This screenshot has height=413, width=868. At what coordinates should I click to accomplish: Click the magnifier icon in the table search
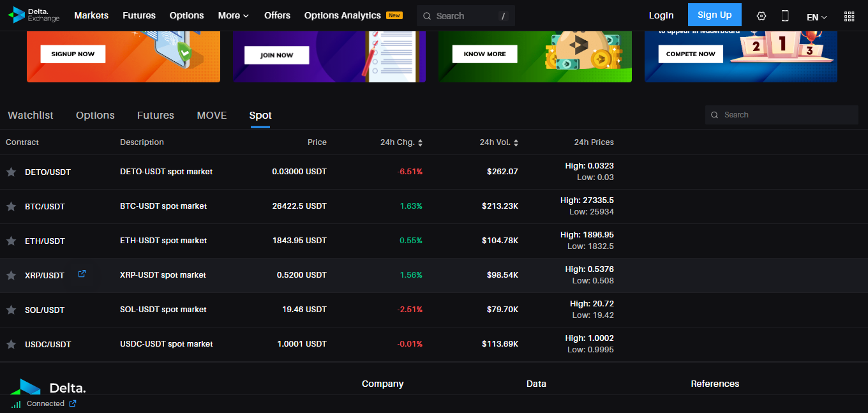tap(715, 115)
